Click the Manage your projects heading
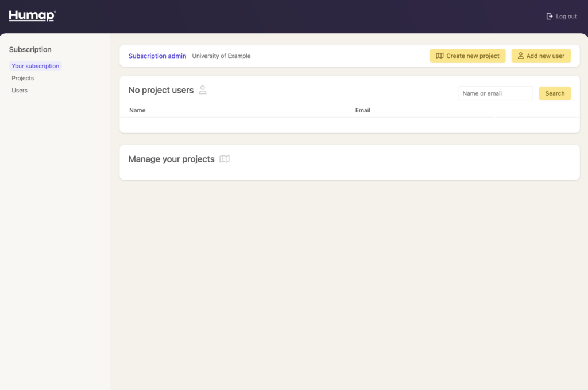Image resolution: width=588 pixels, height=390 pixels. click(171, 159)
